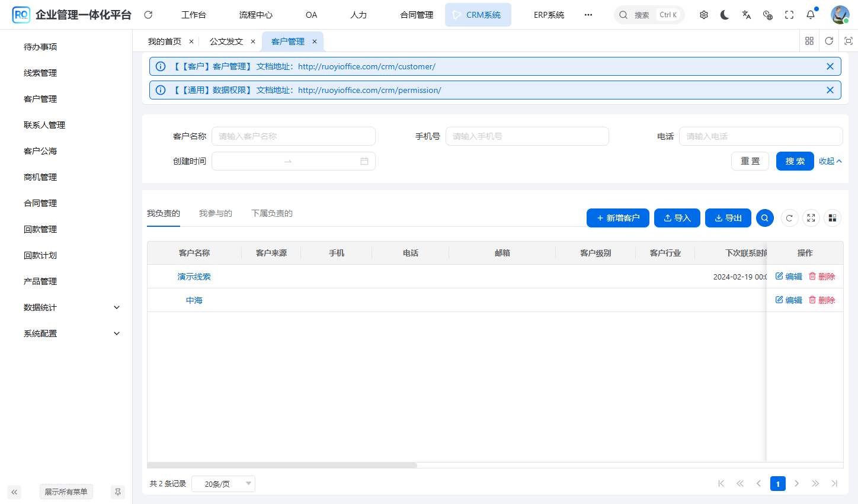Go to the last page icon
Viewport: 858px width, 504px height.
pyautogui.click(x=834, y=483)
